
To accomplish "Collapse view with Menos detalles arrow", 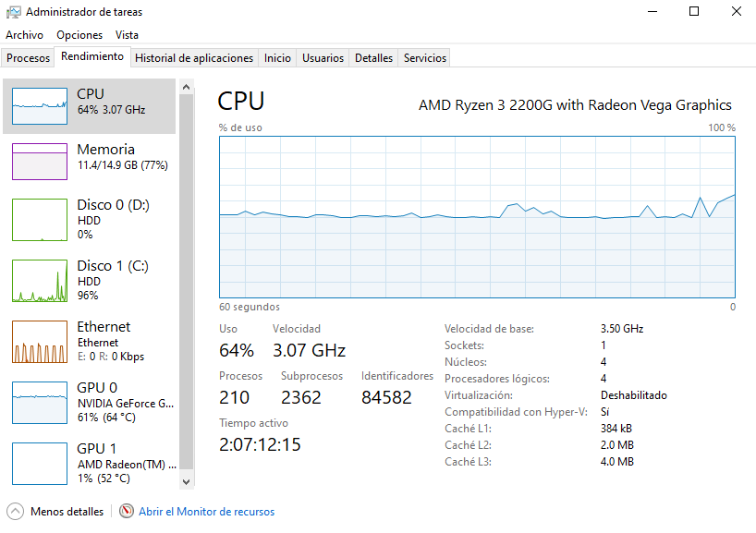I will coord(16,512).
